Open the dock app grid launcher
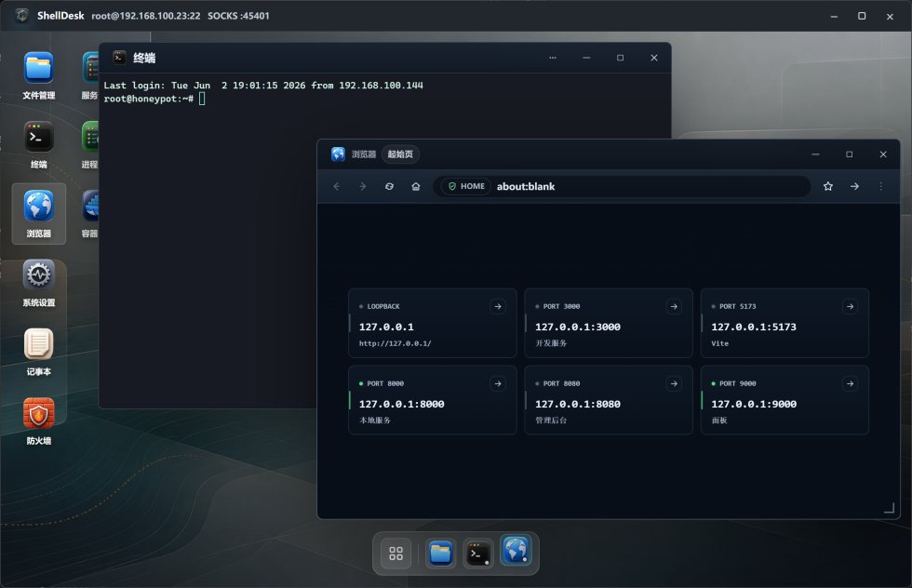This screenshot has height=588, width=912. [x=396, y=553]
